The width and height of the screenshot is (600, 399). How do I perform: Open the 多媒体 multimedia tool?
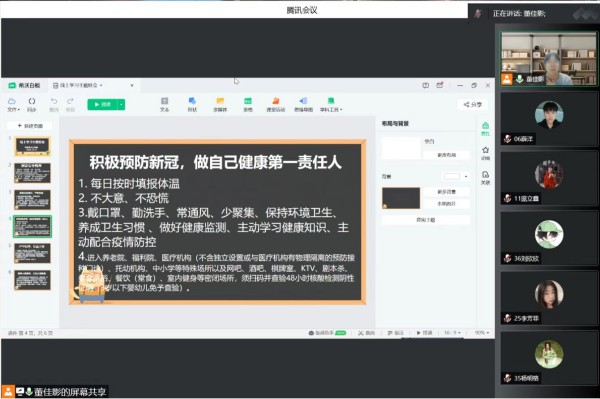click(x=220, y=101)
